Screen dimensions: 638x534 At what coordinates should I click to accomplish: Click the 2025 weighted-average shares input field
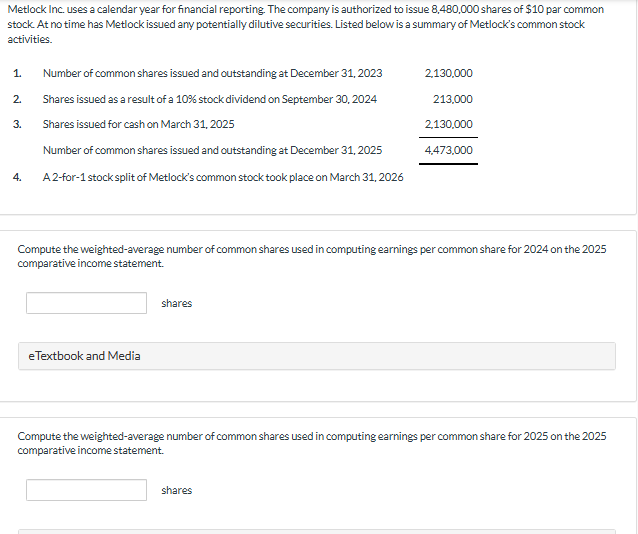point(86,490)
